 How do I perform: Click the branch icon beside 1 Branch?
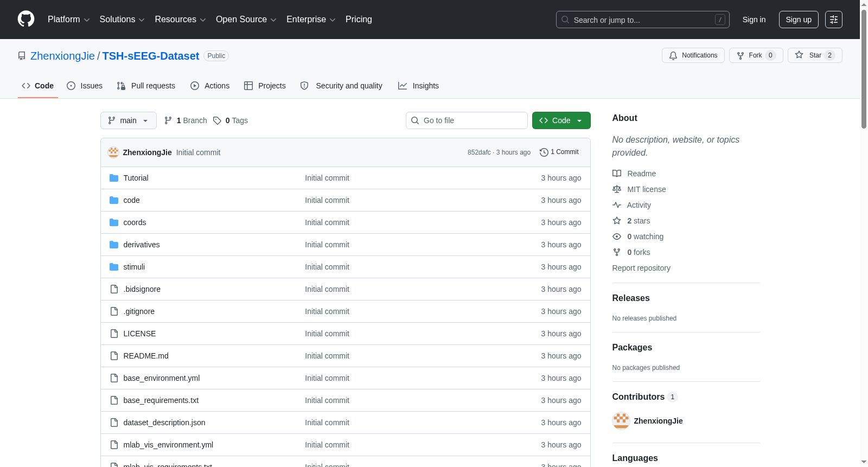(168, 120)
